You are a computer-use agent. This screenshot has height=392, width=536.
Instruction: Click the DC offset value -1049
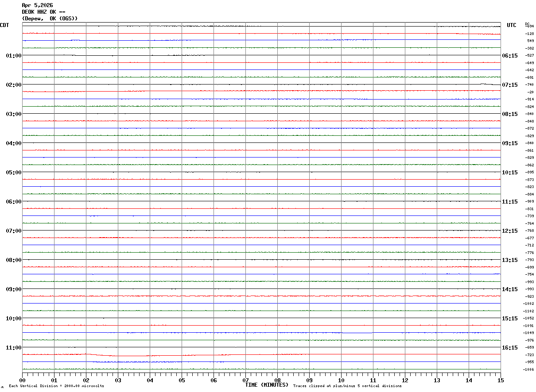coord(529,333)
